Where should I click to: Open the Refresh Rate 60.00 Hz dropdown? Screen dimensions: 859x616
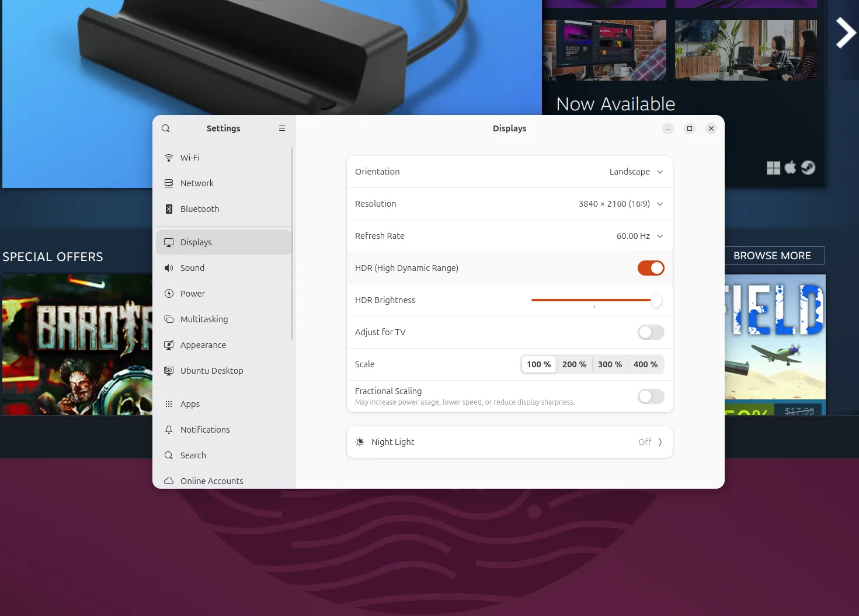click(x=639, y=236)
